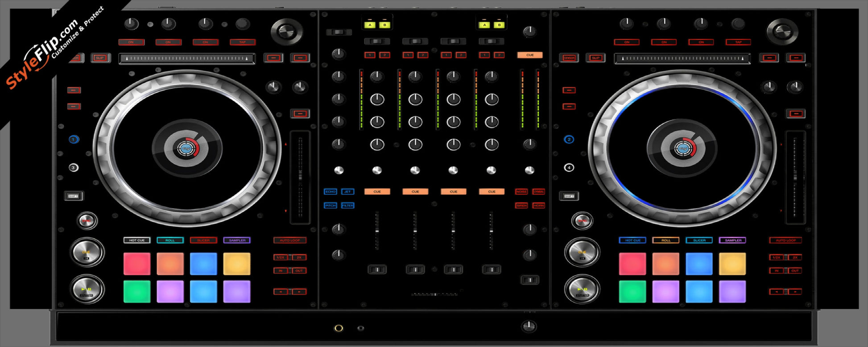868x347 pixels.
Task: Select deck 4 on the right deck
Action: coord(569,168)
